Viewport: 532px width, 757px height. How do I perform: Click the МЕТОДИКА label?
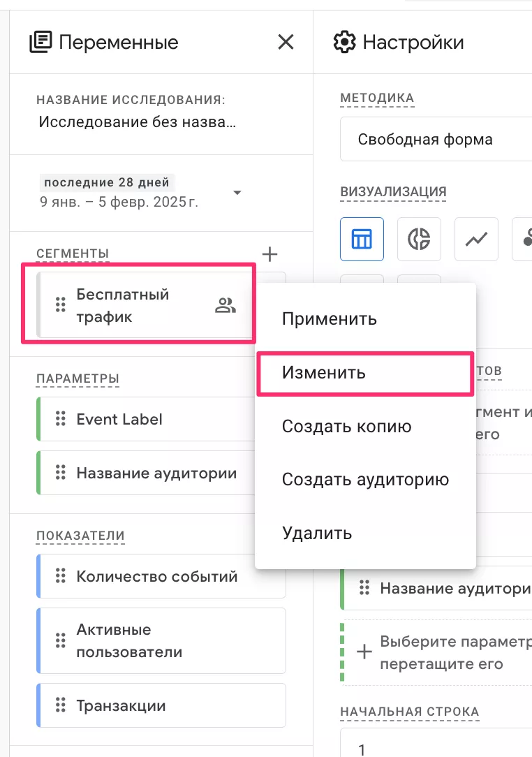point(377,98)
